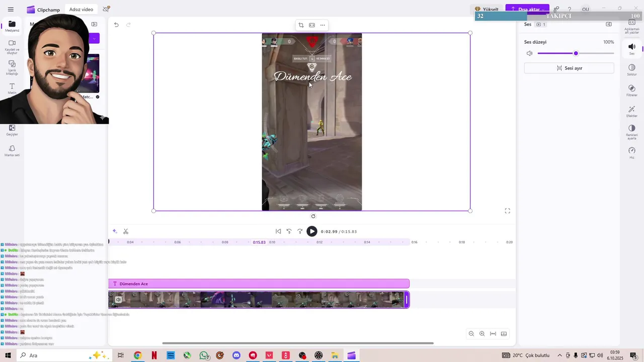Viewport: 644px width, 362px height.
Task: Select the Ses audio panel tab
Action: pyautogui.click(x=632, y=49)
